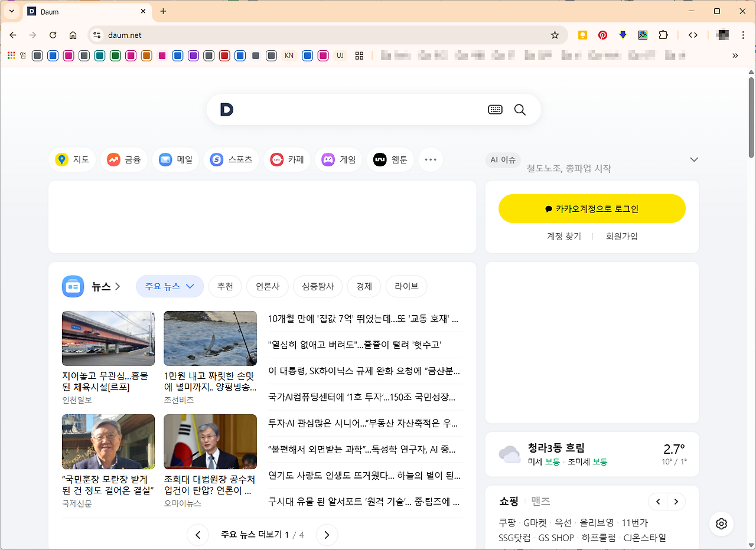Image resolution: width=756 pixels, height=550 pixels.
Task: Show more services with three-dot button
Action: (431, 159)
